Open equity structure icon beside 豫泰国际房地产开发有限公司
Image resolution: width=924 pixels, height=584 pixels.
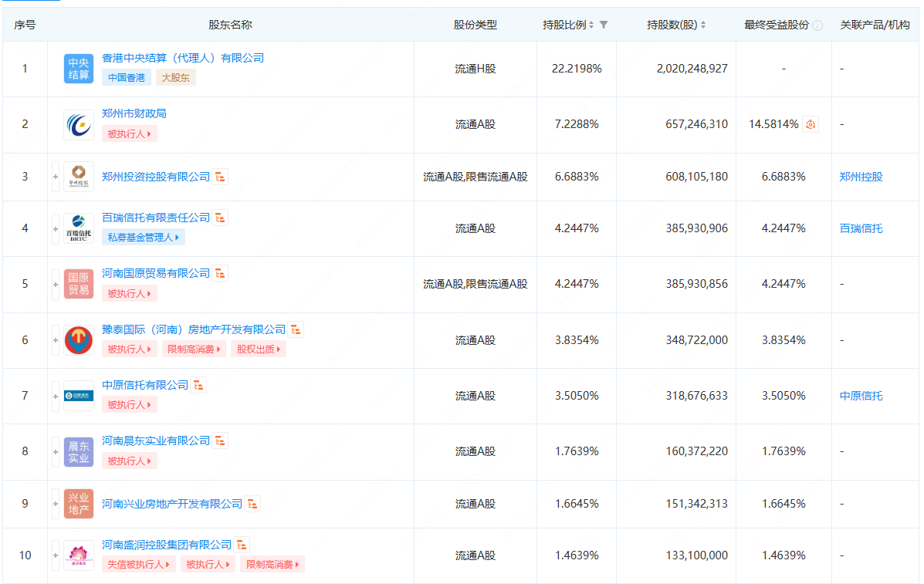coord(296,329)
